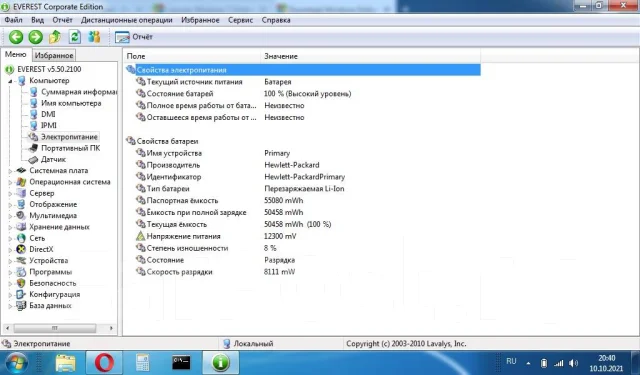
Task: Click the Поле column header
Action: coord(192,56)
